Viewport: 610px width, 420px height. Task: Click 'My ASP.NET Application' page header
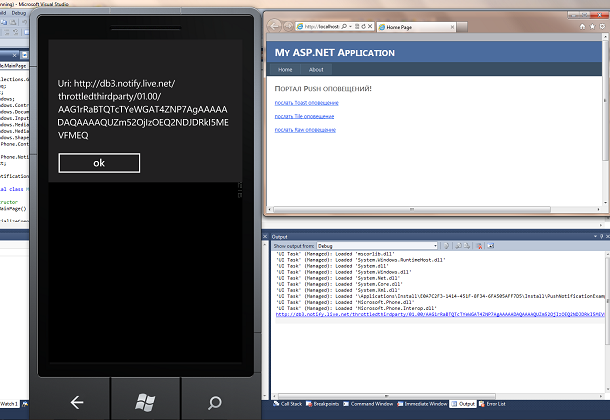(335, 52)
